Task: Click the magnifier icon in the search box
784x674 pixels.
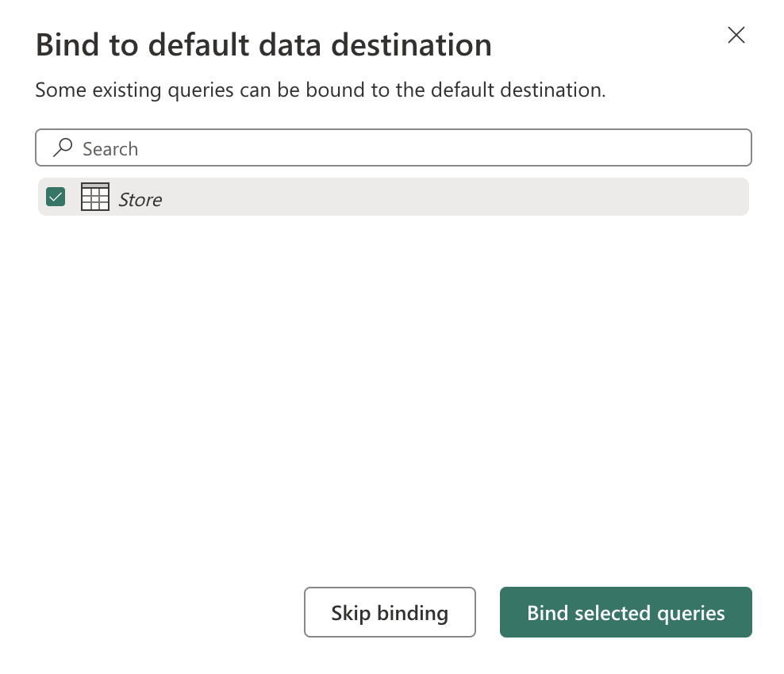Action: [63, 147]
